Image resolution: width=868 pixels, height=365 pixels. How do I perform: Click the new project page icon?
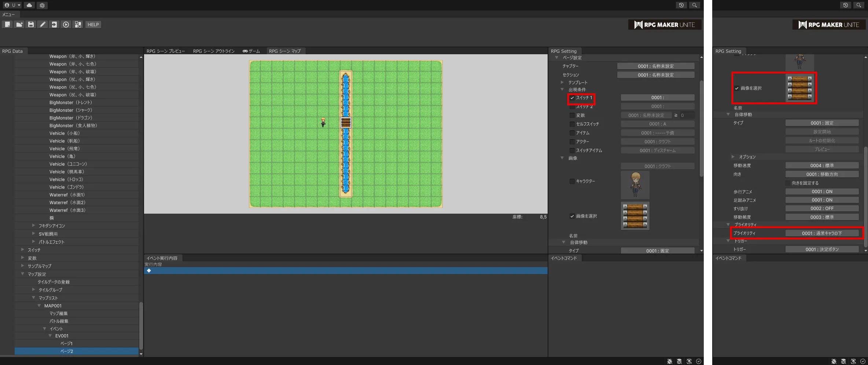7,25
